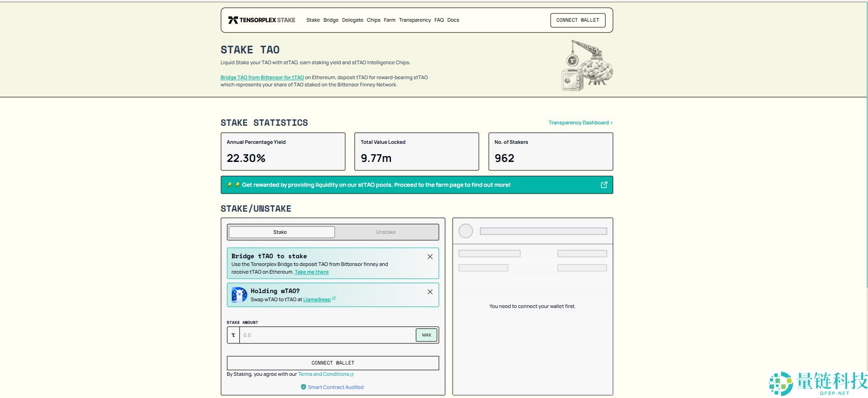Click the stake amount input field
The height and width of the screenshot is (398, 868).
[x=327, y=336]
